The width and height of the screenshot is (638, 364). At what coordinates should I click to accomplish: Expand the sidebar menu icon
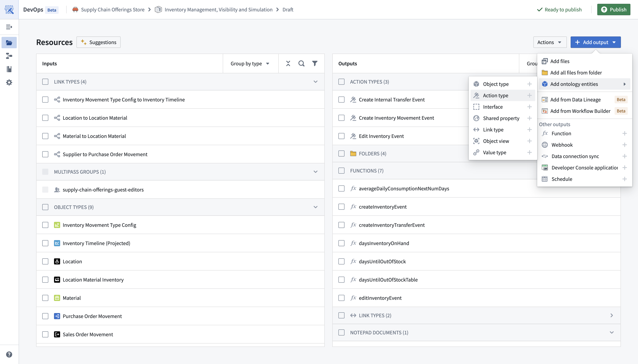pyautogui.click(x=9, y=27)
